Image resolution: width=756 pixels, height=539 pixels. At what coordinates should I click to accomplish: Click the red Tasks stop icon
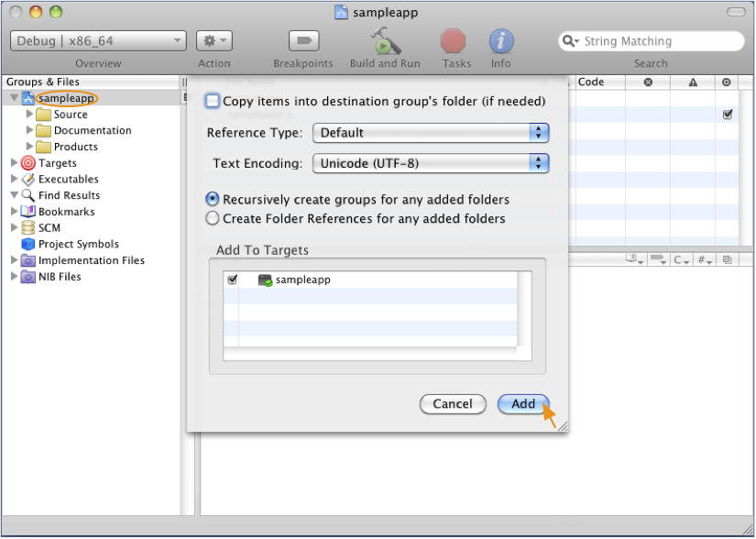454,40
